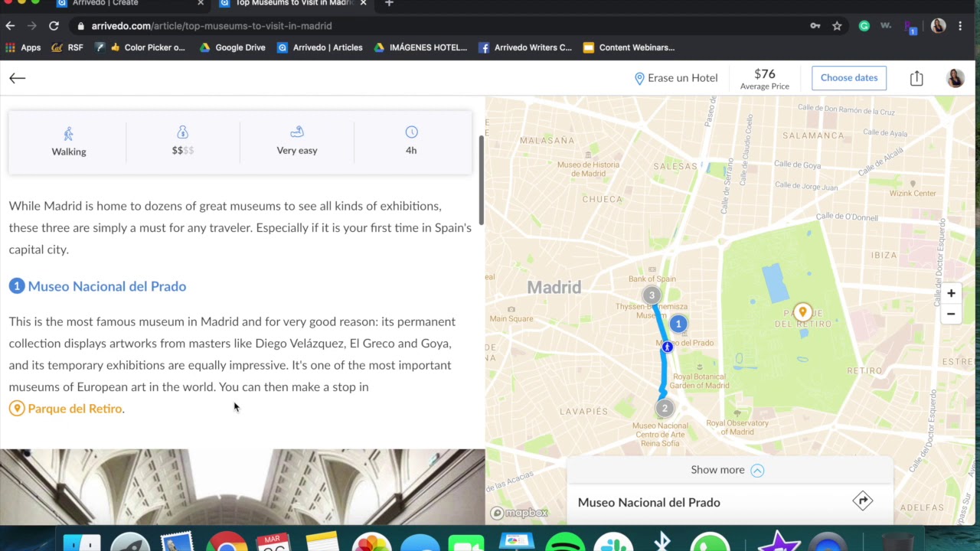Click the Erase un Hotel location pin
This screenshot has width=980, height=551.
point(639,78)
